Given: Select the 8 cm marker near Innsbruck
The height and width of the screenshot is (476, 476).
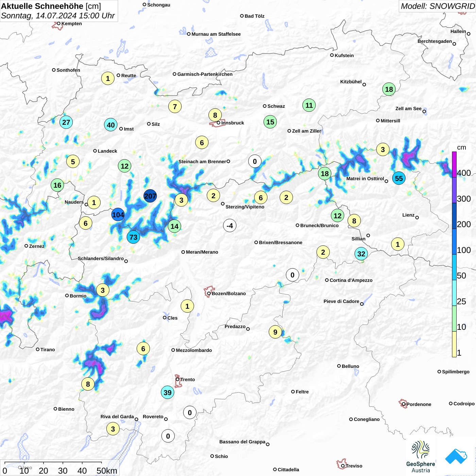Looking at the screenshot, I should [x=215, y=115].
